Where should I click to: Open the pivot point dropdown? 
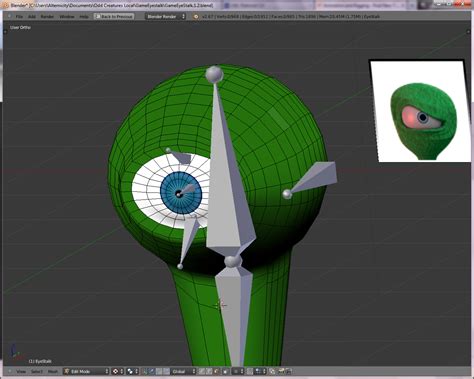coord(131,371)
